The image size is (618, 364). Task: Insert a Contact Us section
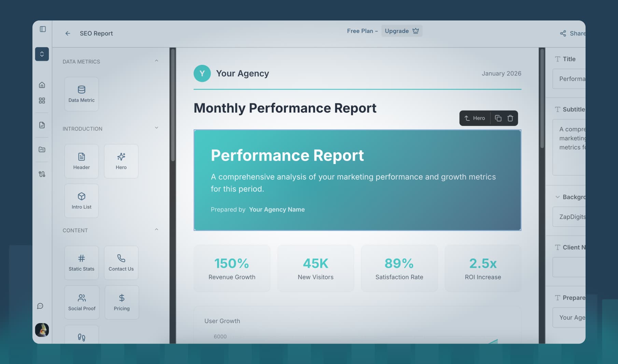click(121, 262)
